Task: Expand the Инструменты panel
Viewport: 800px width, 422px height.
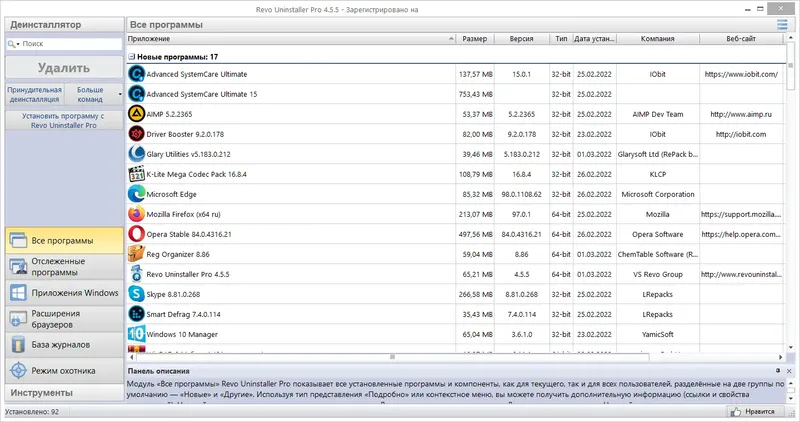Action: [x=64, y=393]
